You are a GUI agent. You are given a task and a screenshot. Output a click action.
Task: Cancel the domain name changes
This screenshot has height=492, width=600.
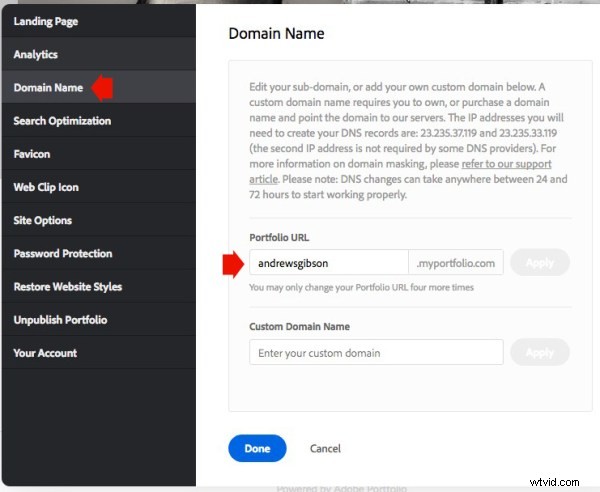(x=325, y=448)
